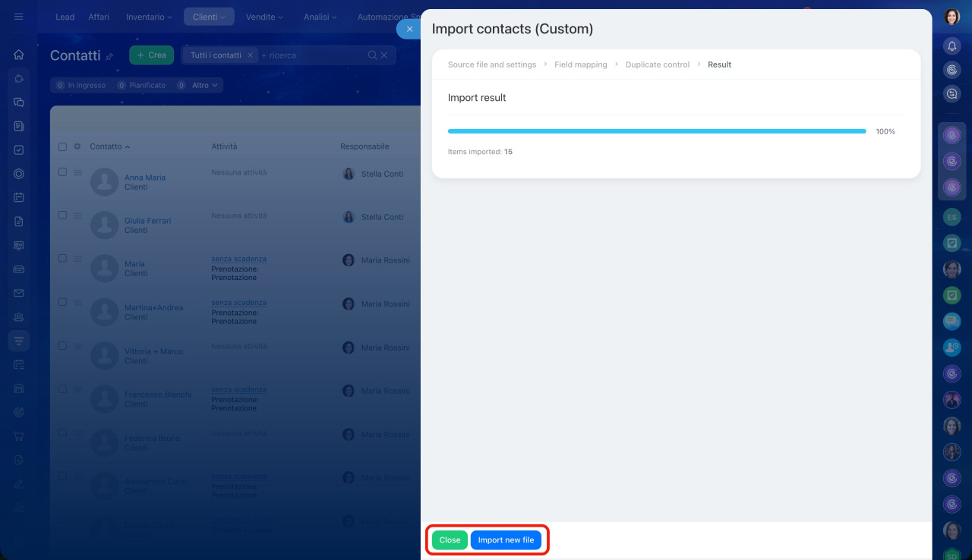Image resolution: width=972 pixels, height=560 pixels.
Task: Select the Giulia Ferrari row checkbox
Action: click(x=62, y=216)
